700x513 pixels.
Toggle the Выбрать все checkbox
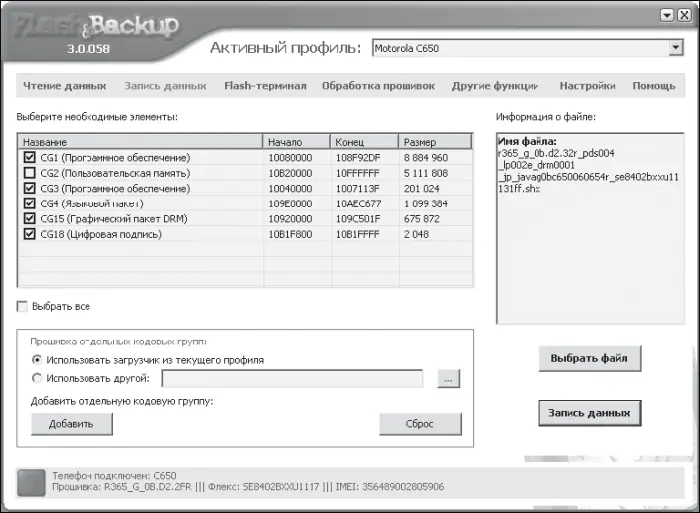pos(23,306)
